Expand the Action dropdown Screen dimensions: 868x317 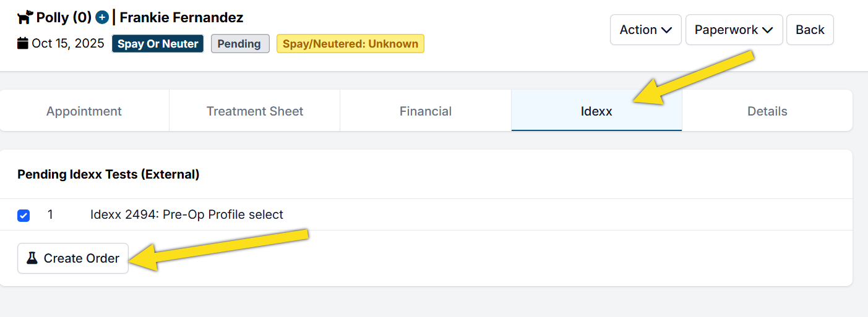tap(645, 30)
